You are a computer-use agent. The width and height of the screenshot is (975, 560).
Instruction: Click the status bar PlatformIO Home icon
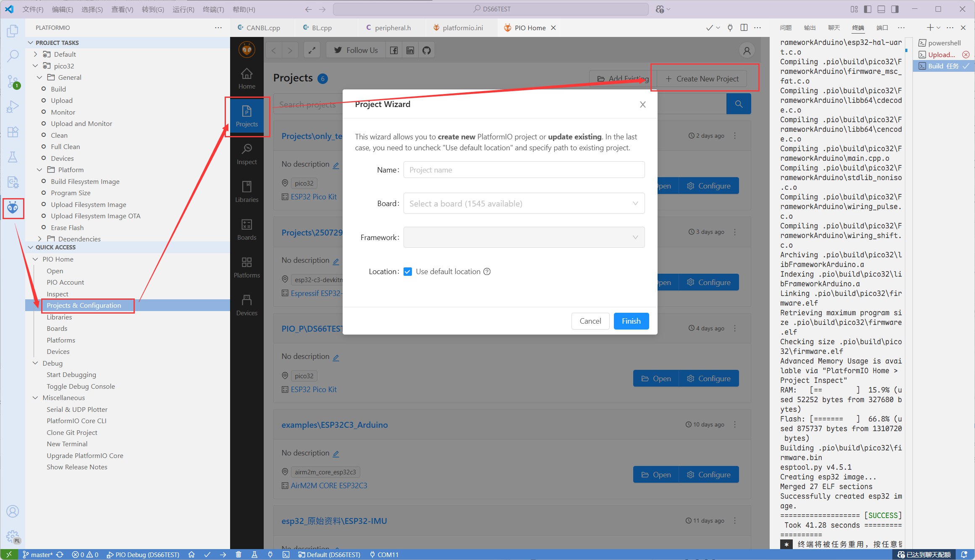pos(191,555)
